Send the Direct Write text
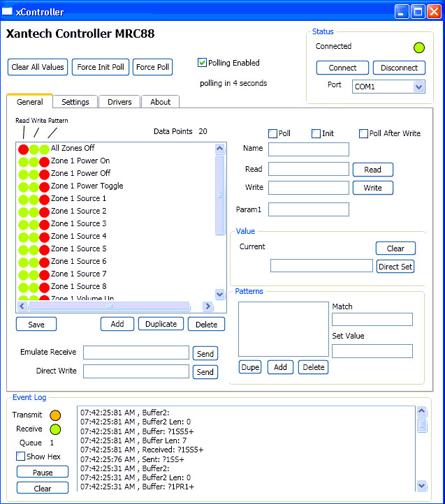The width and height of the screenshot is (445, 504). tap(205, 372)
